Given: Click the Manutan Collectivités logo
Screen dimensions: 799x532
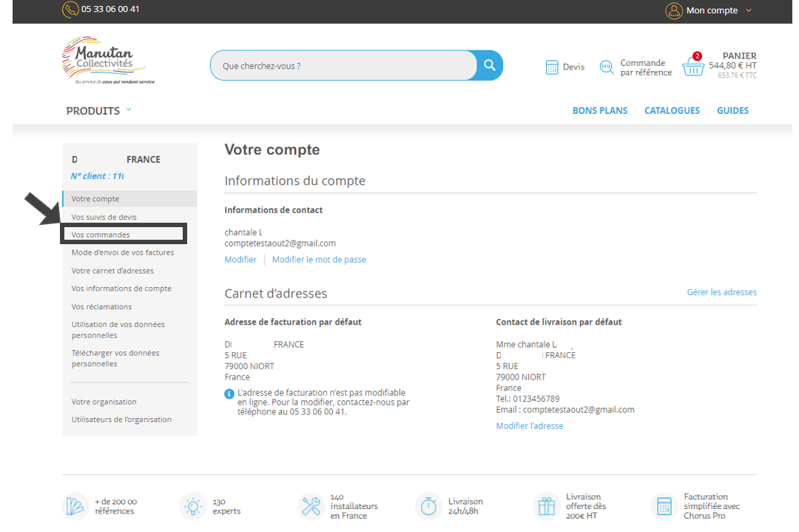Looking at the screenshot, I should 108,61.
